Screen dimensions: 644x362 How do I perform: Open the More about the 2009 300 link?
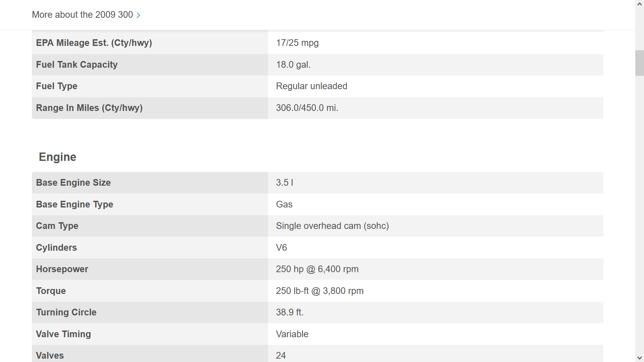point(86,15)
